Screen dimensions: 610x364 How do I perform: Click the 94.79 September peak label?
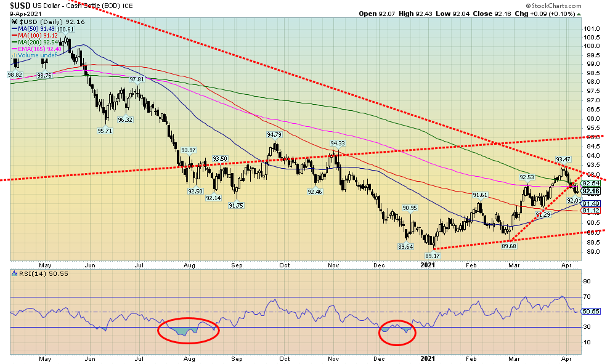point(274,134)
